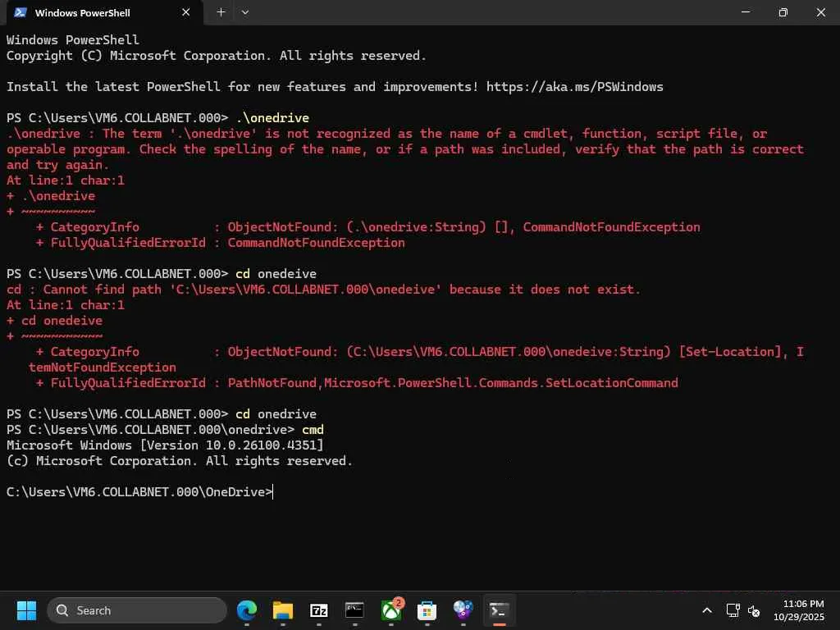Viewport: 840px width, 630px height.
Task: Open the network status tray icon
Action: click(733, 610)
